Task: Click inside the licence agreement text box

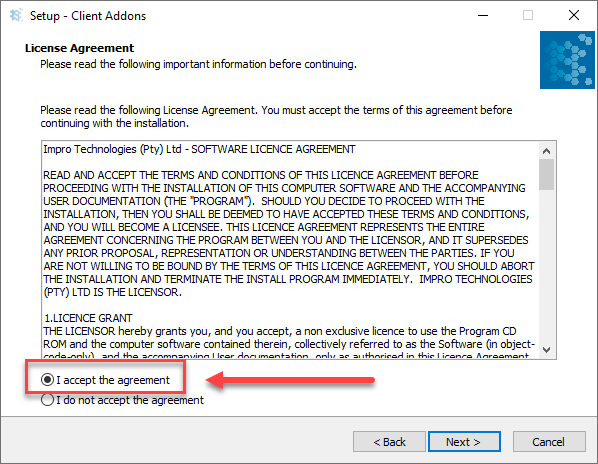Action: click(290, 250)
